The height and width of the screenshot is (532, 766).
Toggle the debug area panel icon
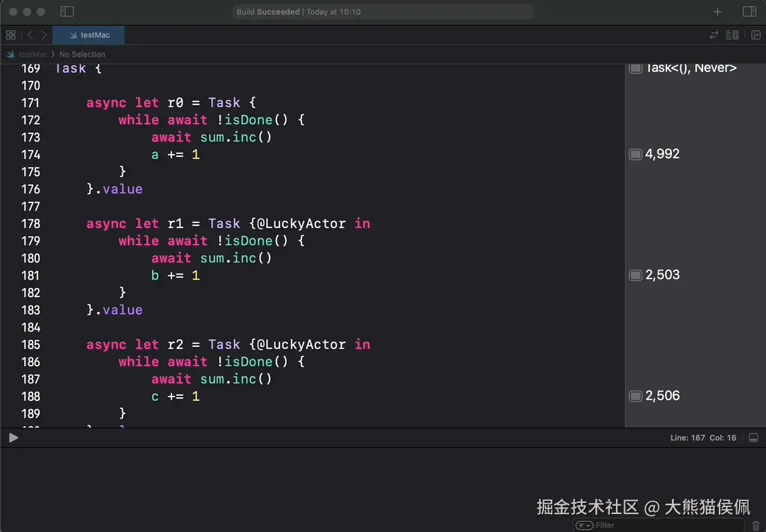pos(754,438)
